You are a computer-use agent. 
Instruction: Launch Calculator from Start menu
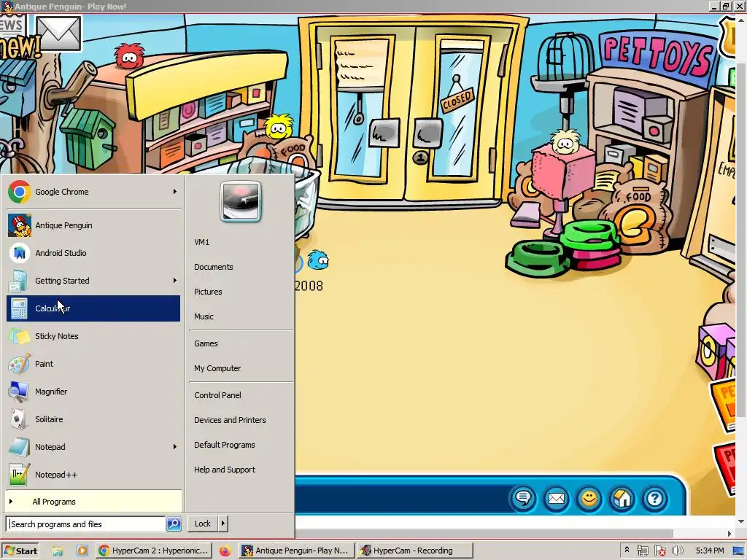93,308
